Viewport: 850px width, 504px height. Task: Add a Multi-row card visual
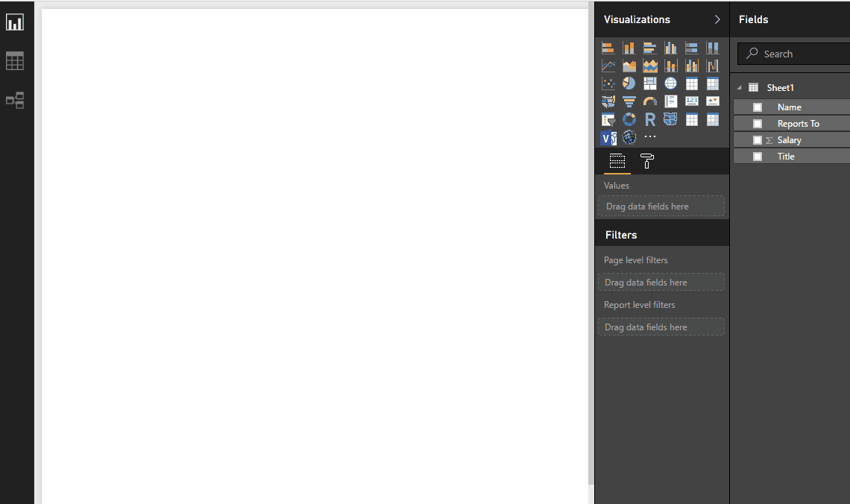coord(670,101)
